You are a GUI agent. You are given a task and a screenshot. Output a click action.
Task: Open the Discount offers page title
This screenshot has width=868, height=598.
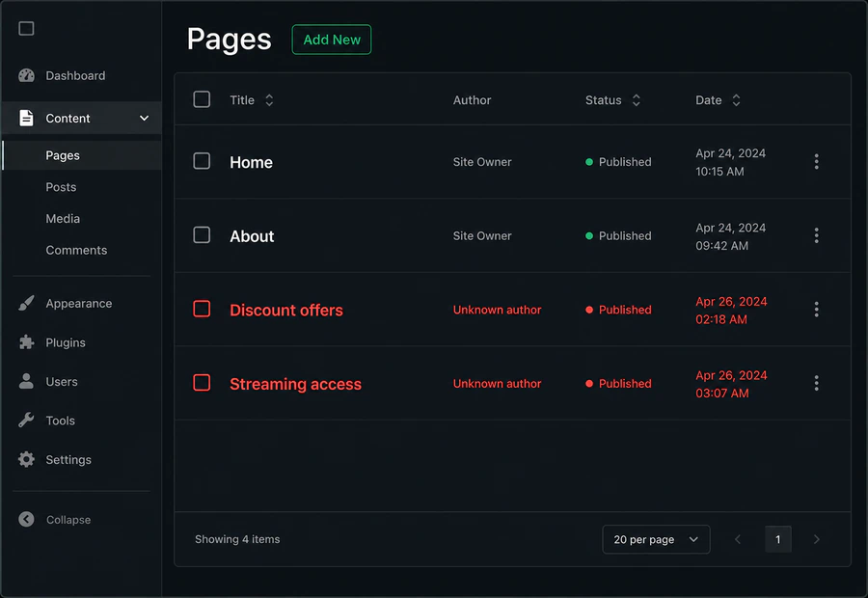286,310
